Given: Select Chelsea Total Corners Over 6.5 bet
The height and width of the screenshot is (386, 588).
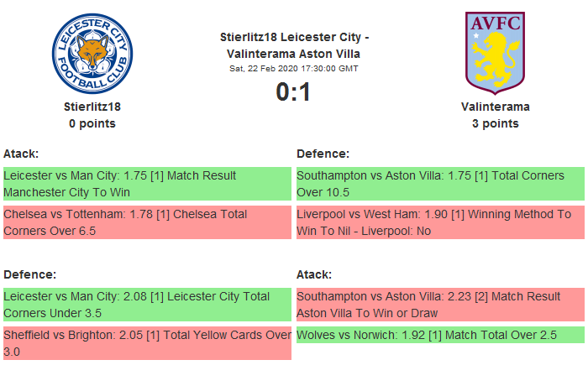Looking at the screenshot, I should click(x=147, y=222).
